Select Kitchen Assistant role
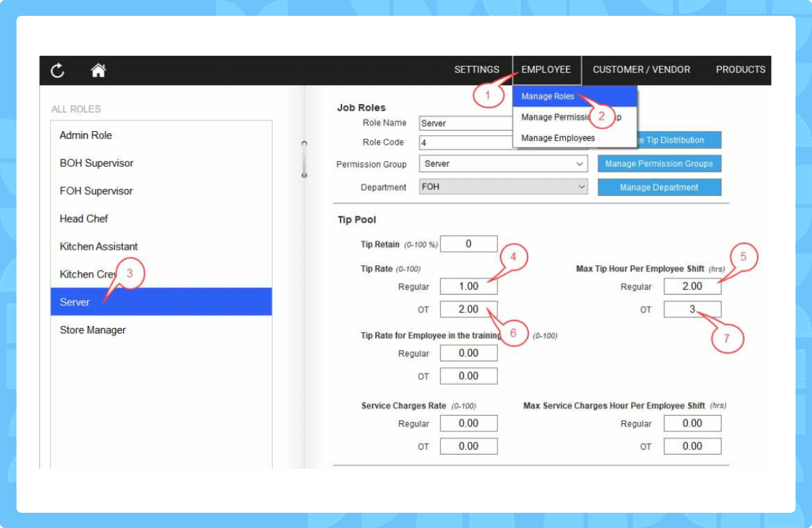 tap(161, 247)
